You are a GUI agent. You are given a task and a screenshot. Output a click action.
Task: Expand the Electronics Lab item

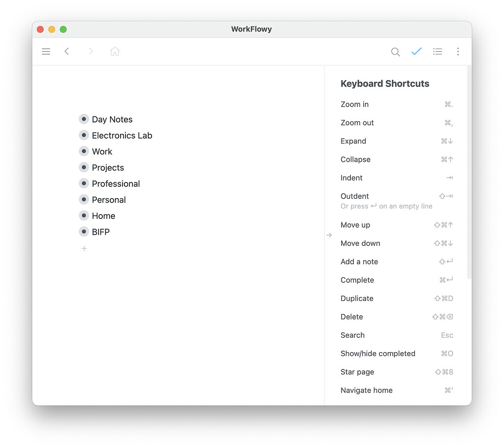84,135
